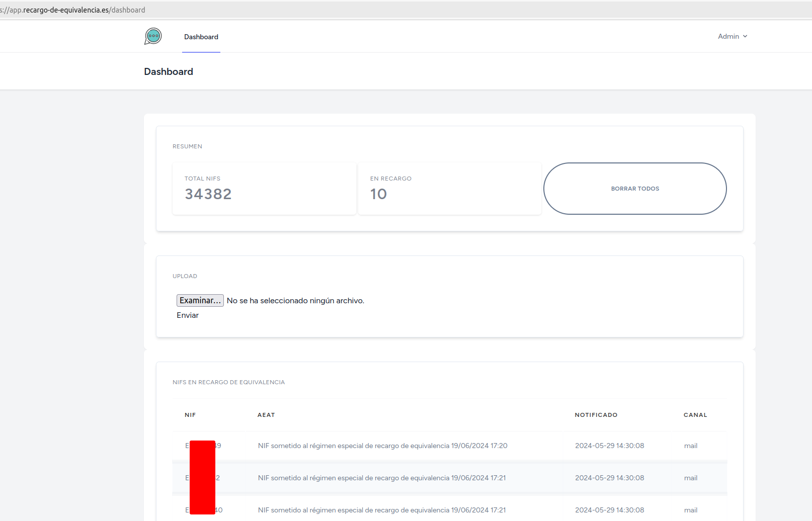Screen dimensions: 812x521
Task: Click Enviar to submit the upload
Action: (x=188, y=315)
